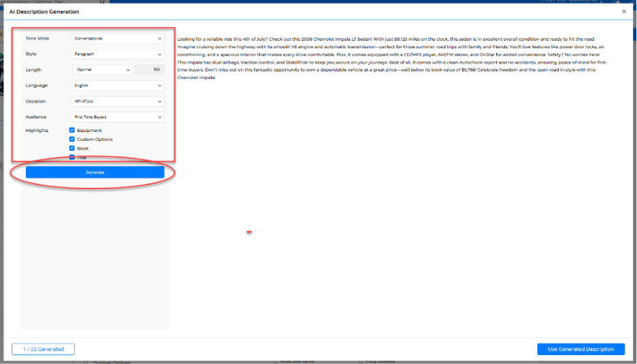Image resolution: width=637 pixels, height=364 pixels.
Task: Open the Style dropdown showing Paragraph
Action: click(118, 54)
